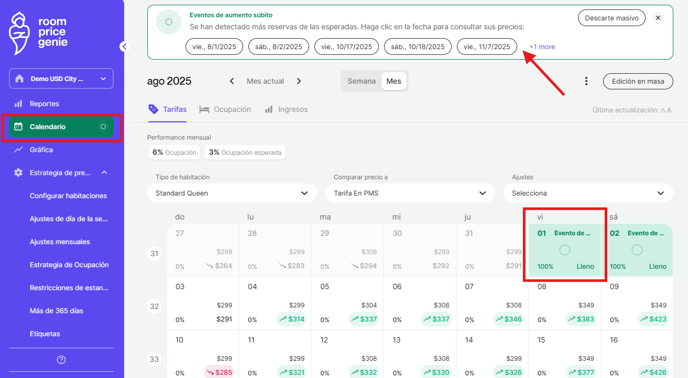
Task: Click the three-dot more options icon
Action: (586, 81)
